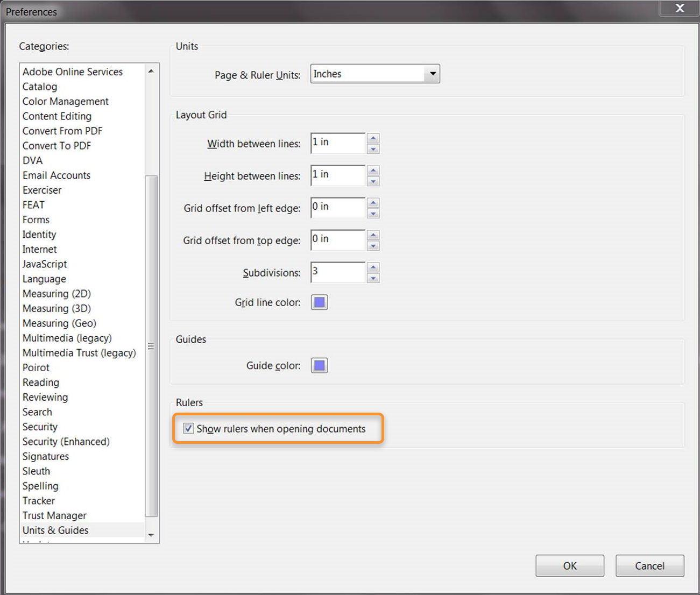Dismiss the dialog with Cancel

[x=649, y=565]
